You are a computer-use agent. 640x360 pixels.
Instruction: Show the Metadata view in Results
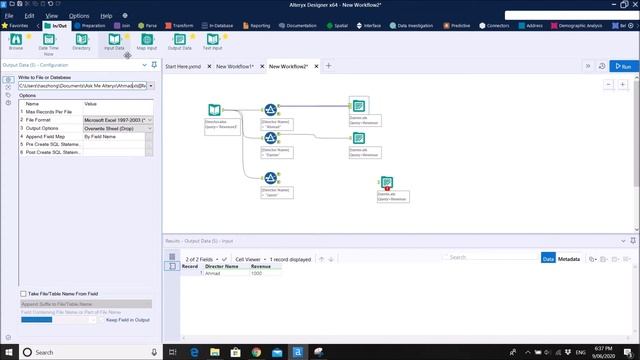pyautogui.click(x=569, y=259)
